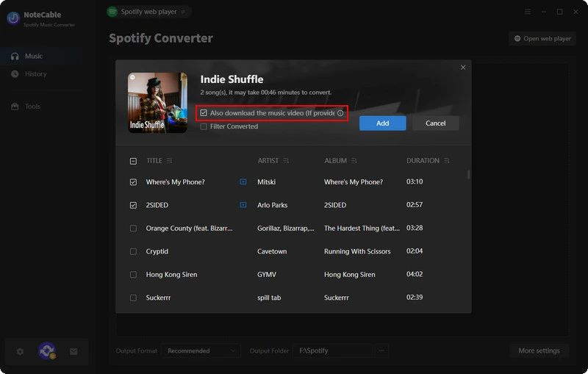
Task: Uncheck the 2SIDED song checkbox
Action: tap(133, 205)
